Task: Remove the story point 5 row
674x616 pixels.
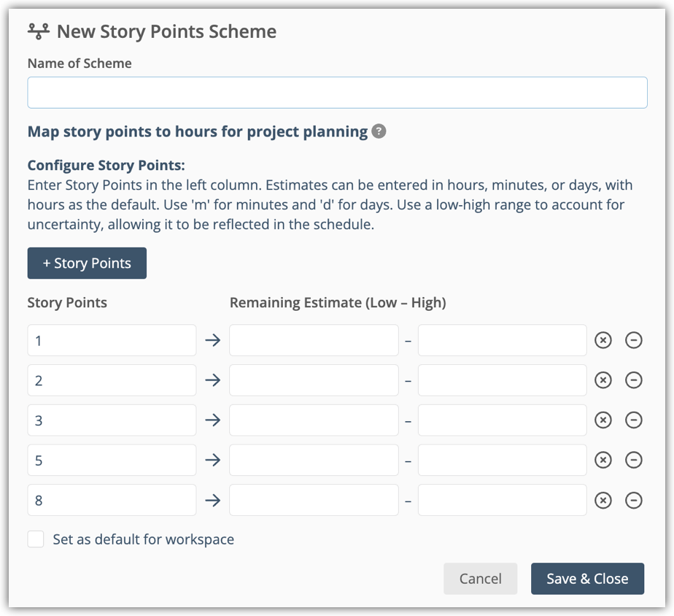Action: point(634,460)
